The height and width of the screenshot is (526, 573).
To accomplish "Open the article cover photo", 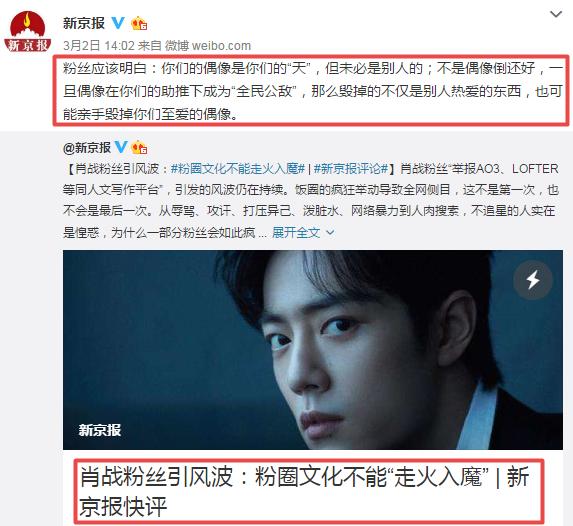I will [313, 350].
